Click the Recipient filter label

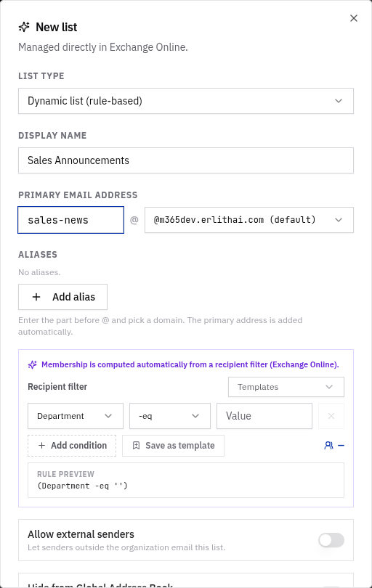(57, 387)
